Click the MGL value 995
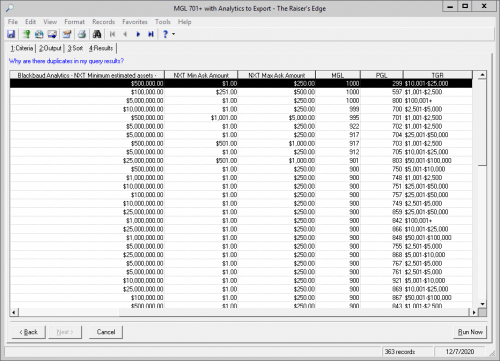The image size is (500, 361). pos(354,118)
